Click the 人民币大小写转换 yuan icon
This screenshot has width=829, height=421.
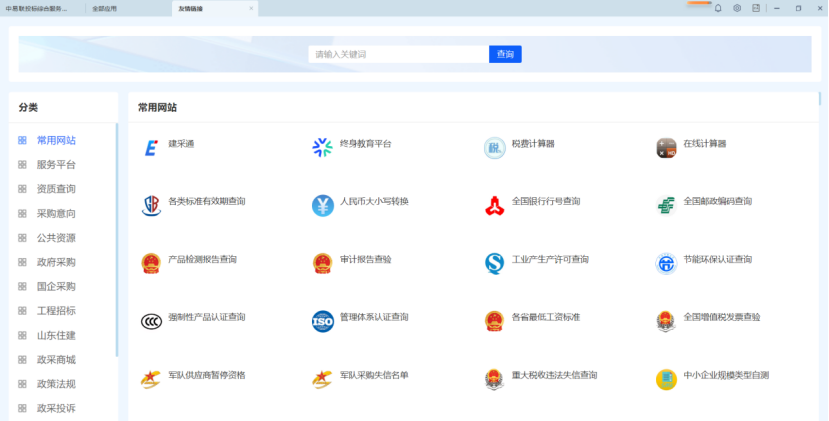[x=322, y=206]
